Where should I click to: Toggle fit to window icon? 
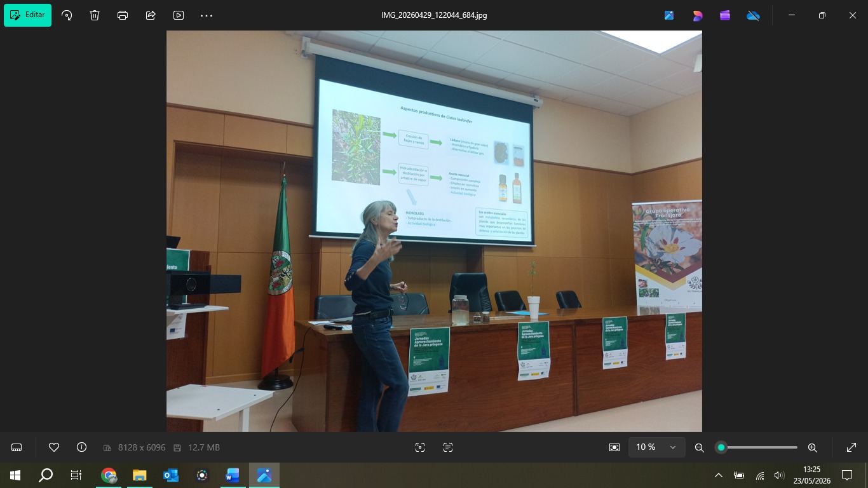[614, 447]
